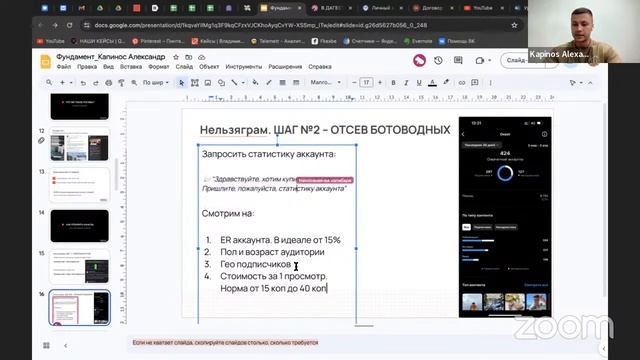Select slide 12 thumbnail
Image resolution: width=640 pixels, height=360 pixels.
coord(80,144)
